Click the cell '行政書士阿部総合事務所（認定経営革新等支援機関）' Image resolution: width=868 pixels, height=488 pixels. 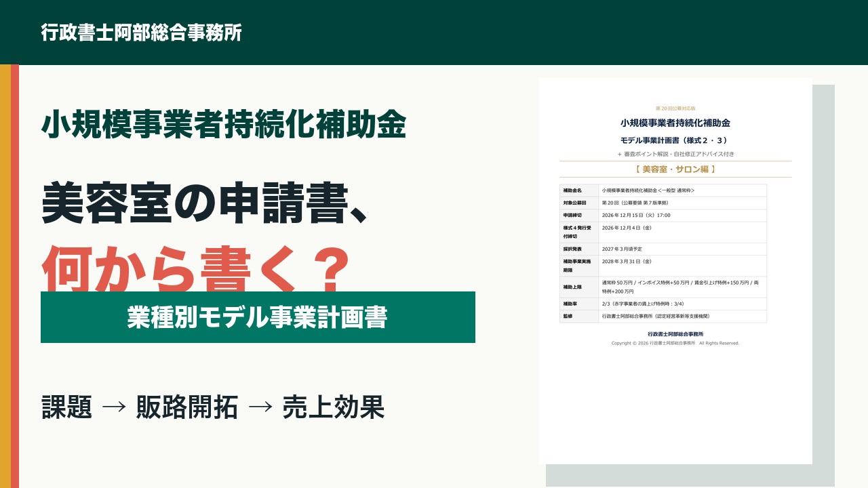[x=656, y=316]
